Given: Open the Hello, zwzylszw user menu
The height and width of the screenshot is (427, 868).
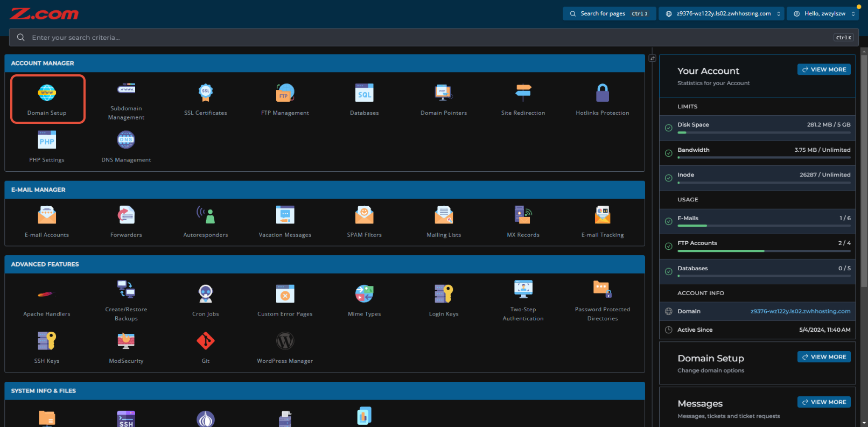Looking at the screenshot, I should pyautogui.click(x=823, y=13).
